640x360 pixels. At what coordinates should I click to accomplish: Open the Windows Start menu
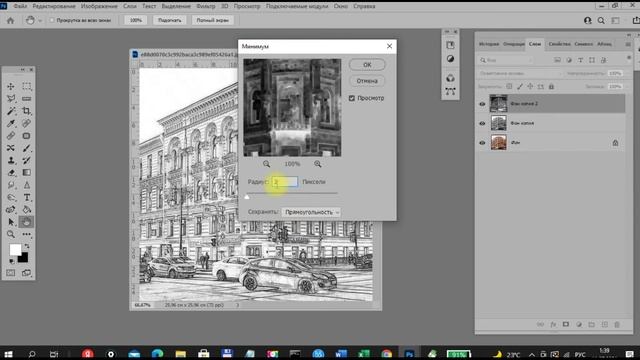click(x=8, y=354)
